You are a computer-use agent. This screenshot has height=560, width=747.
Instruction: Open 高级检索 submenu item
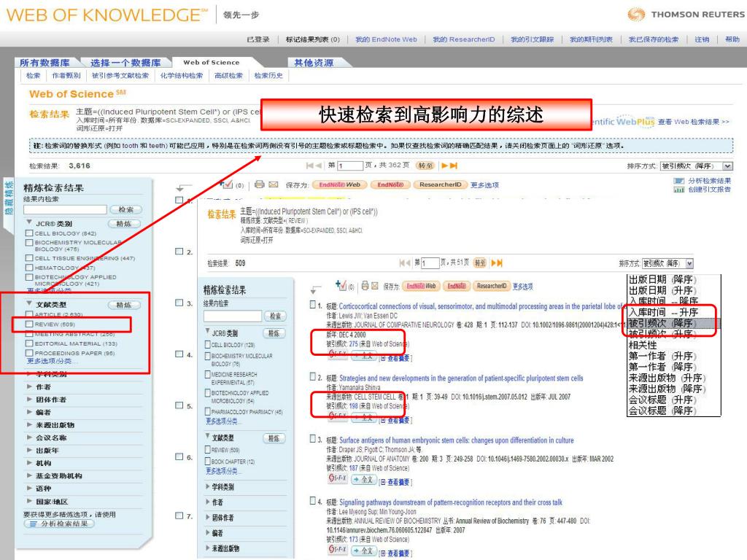[228, 75]
